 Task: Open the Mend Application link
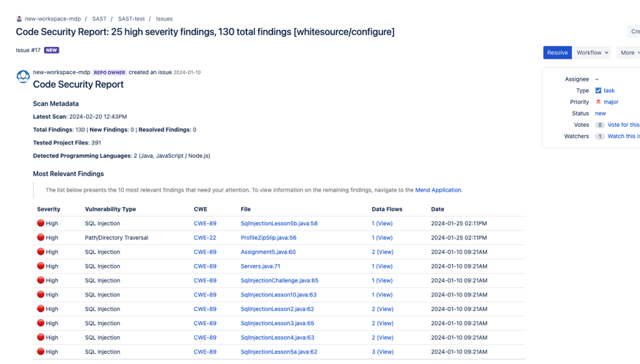(438, 190)
